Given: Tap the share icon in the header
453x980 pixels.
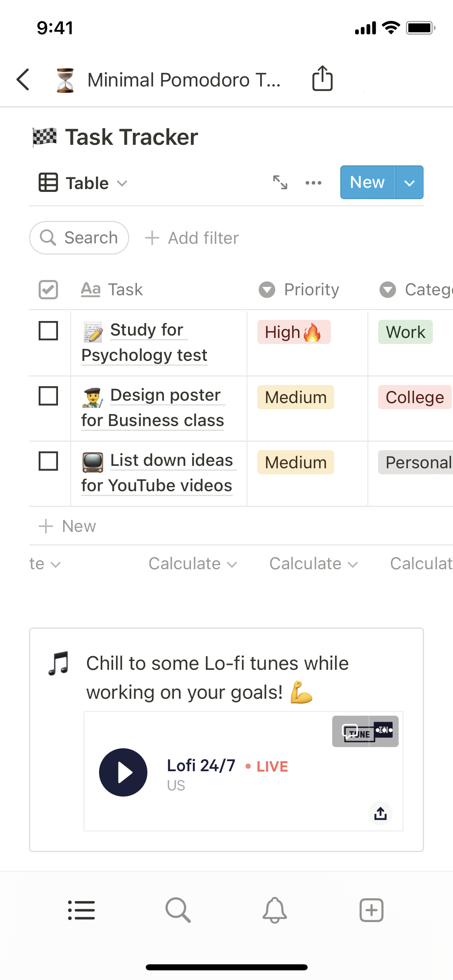Looking at the screenshot, I should 323,78.
